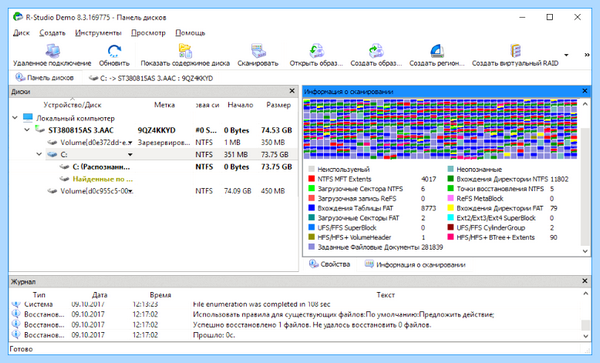Open the Помощь menu

coord(190,33)
